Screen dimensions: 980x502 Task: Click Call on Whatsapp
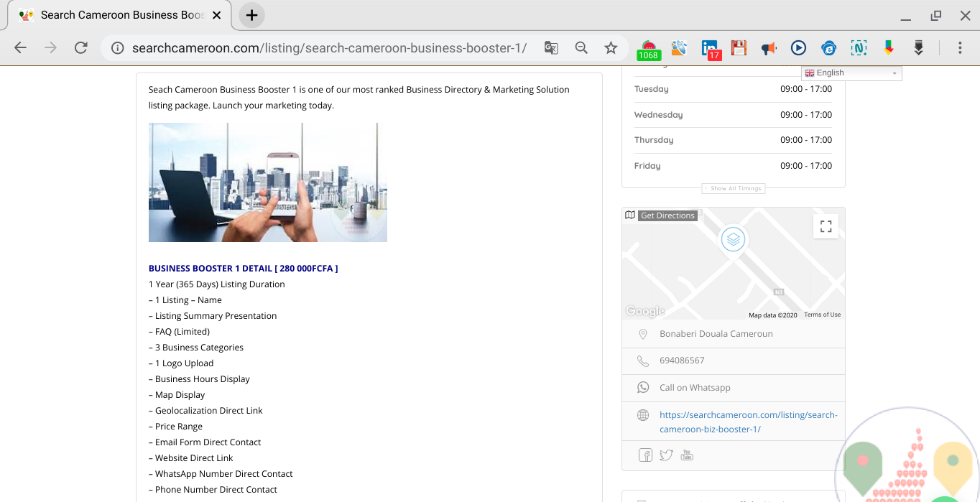[x=695, y=387]
